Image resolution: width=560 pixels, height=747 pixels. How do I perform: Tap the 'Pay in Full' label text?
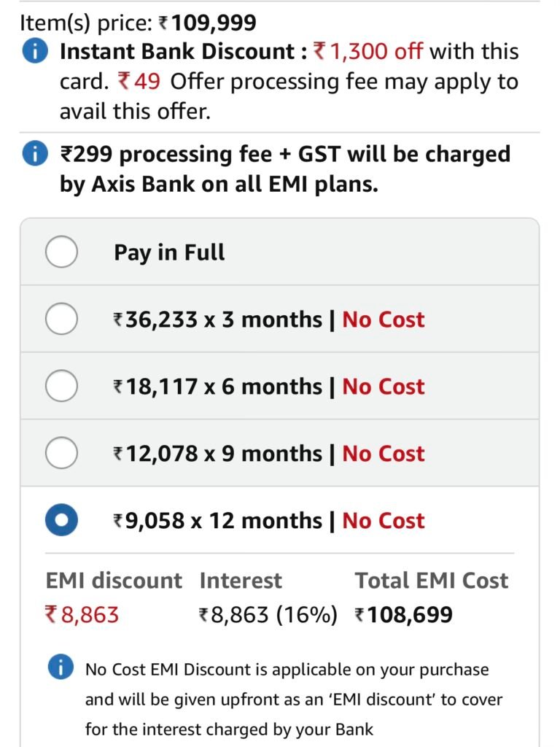point(169,253)
